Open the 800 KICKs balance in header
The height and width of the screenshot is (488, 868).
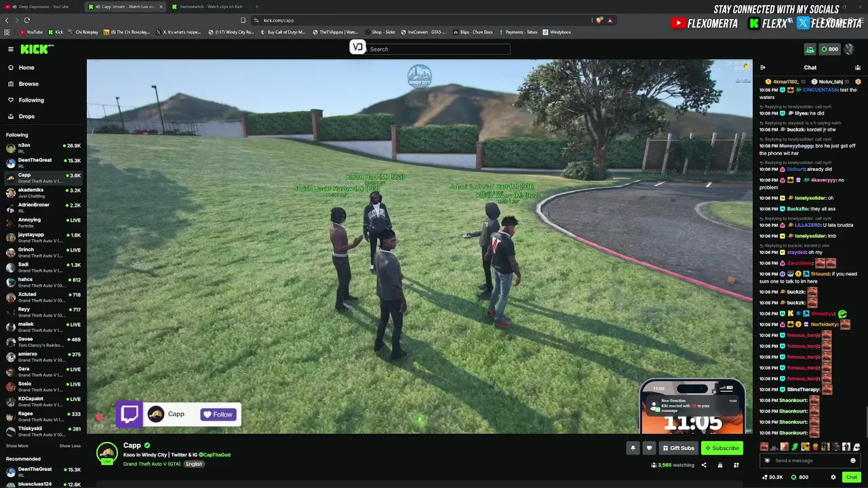pyautogui.click(x=829, y=49)
